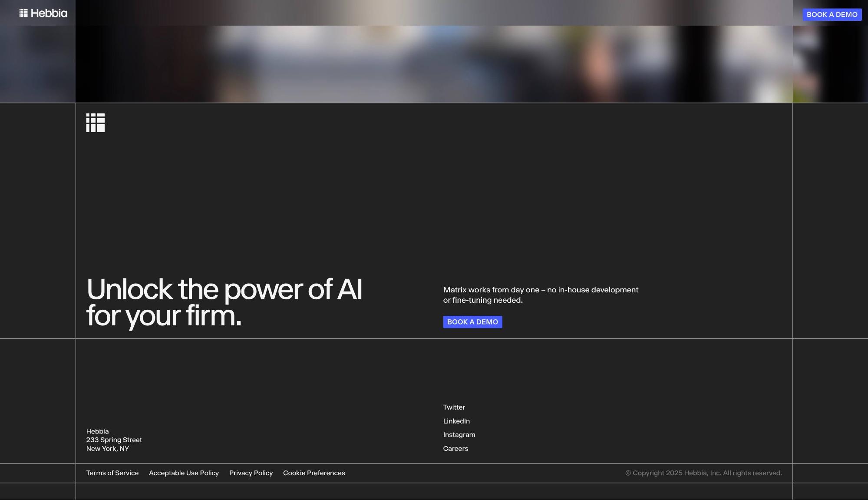Click the 233 Spring Street address text

click(x=114, y=440)
